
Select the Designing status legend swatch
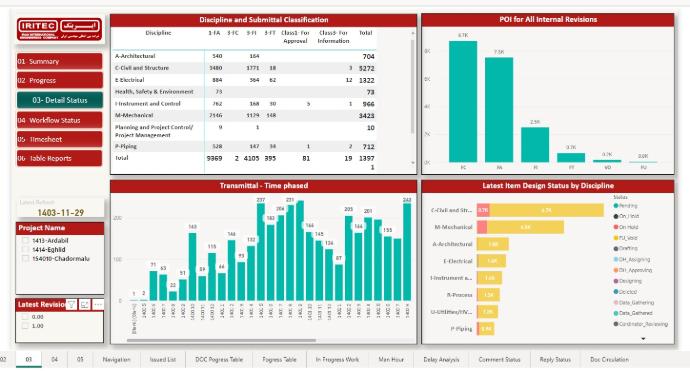tap(616, 281)
